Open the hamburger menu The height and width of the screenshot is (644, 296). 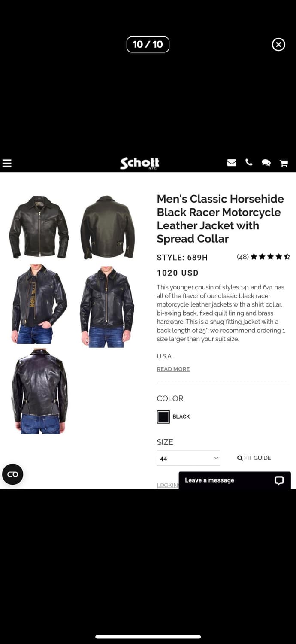[7, 163]
